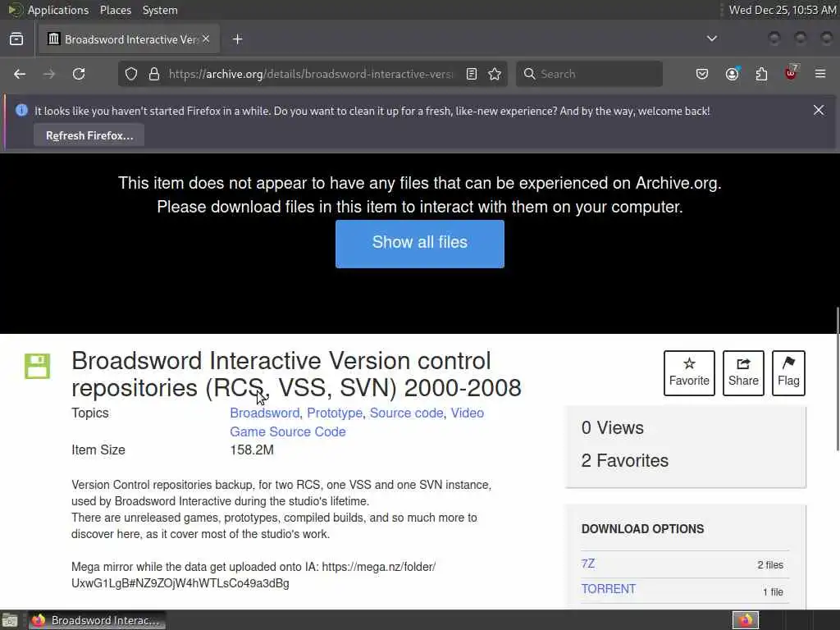Click the DOWNLOAD OPTIONS heading
The image size is (840, 630).
coord(642,529)
